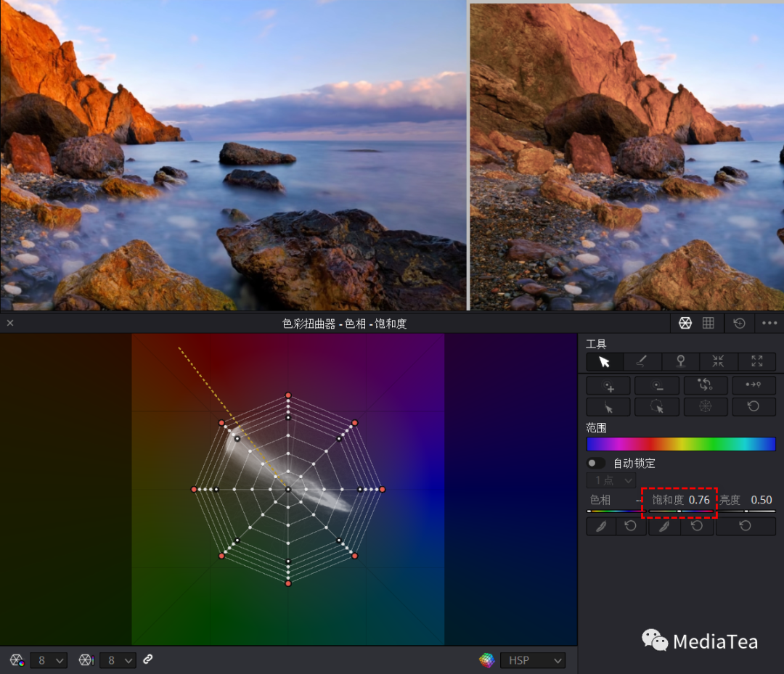
Task: Adjust the 饱和度 saturation slider
Action: (680, 511)
